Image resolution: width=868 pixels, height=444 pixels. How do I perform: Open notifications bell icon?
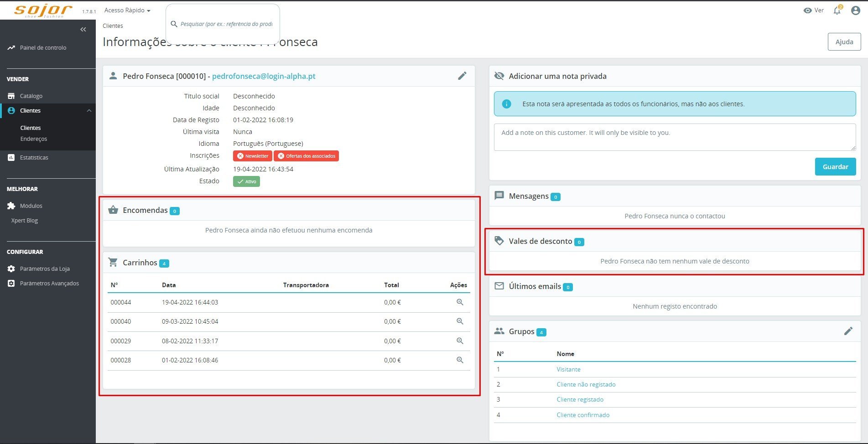coord(837,10)
